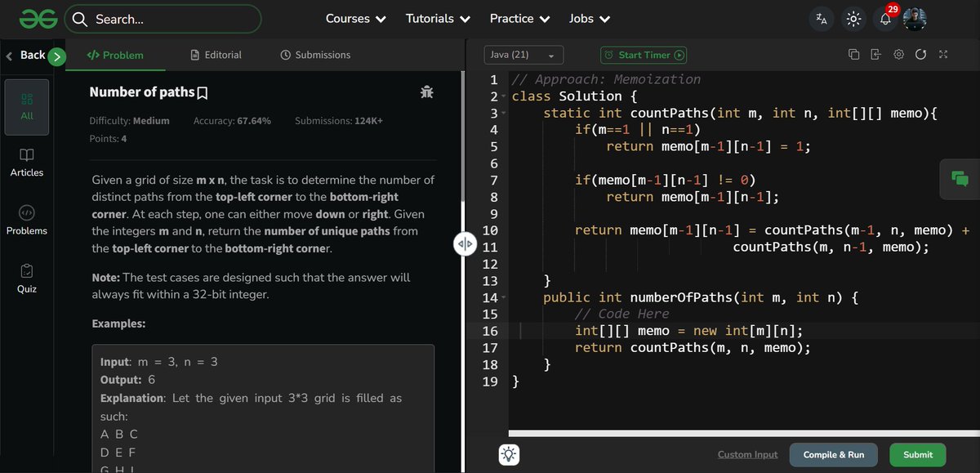Report a bug with the bug icon

pos(426,92)
